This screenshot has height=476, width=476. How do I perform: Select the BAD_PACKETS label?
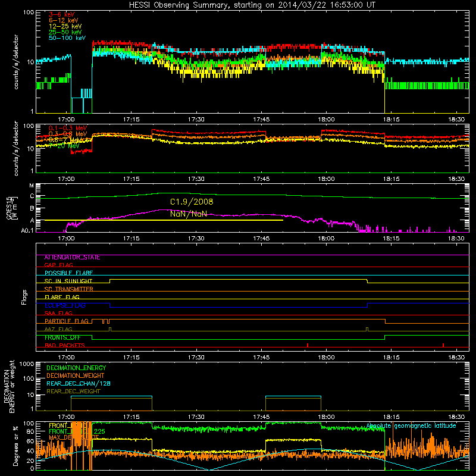(65, 346)
